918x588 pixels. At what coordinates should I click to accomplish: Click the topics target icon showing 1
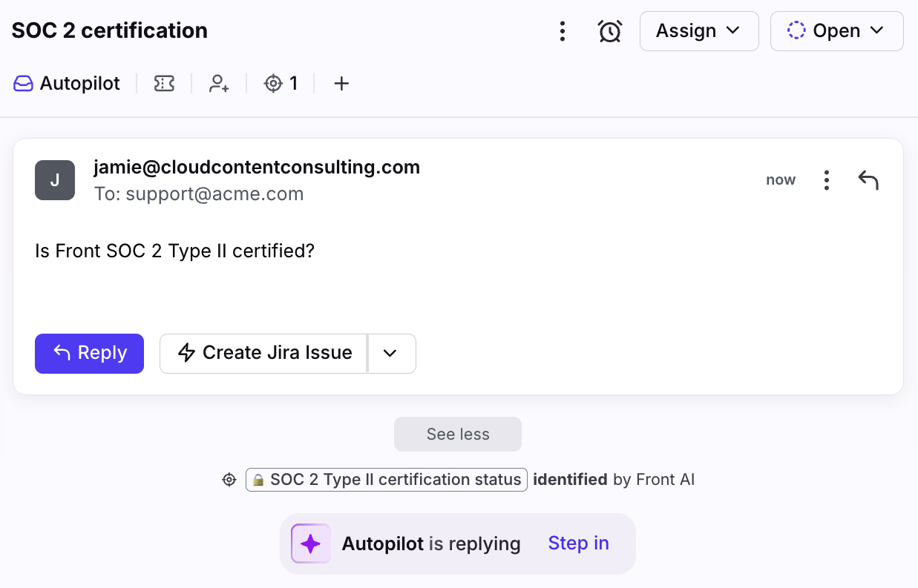pos(281,84)
